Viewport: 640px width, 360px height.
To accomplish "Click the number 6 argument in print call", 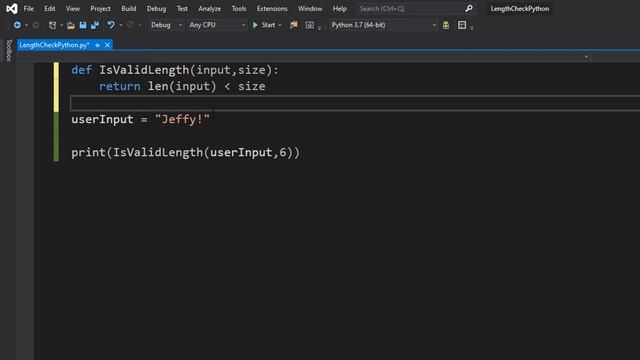I will [283, 153].
